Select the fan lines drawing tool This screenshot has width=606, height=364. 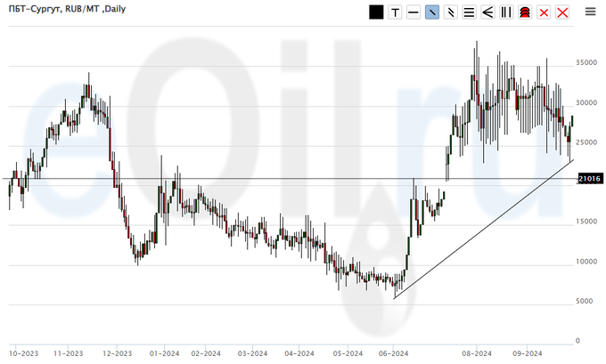click(x=487, y=12)
